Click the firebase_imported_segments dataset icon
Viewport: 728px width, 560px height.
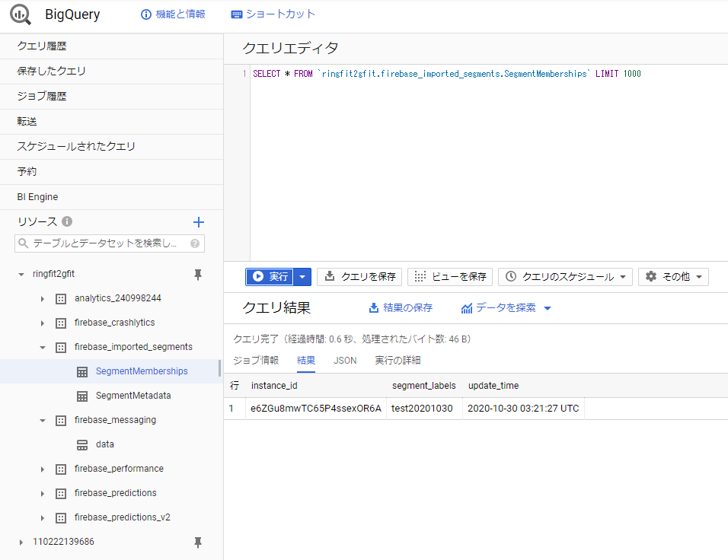pos(61,347)
